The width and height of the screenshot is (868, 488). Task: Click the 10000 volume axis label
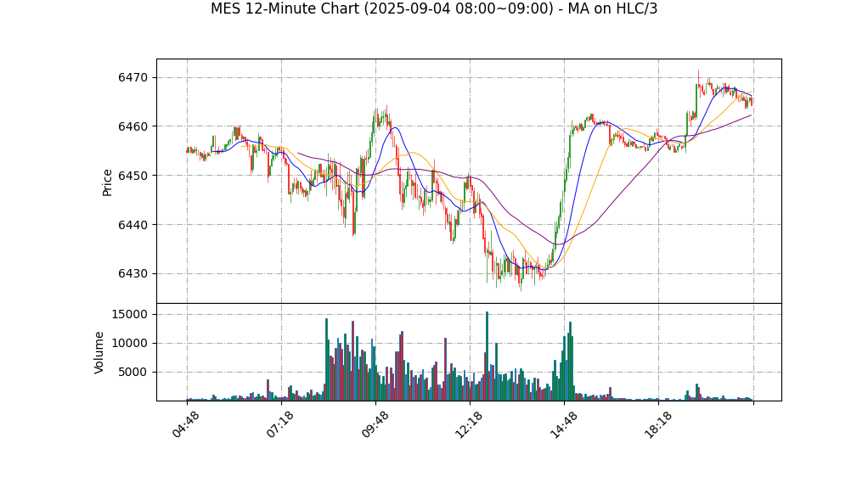129,343
